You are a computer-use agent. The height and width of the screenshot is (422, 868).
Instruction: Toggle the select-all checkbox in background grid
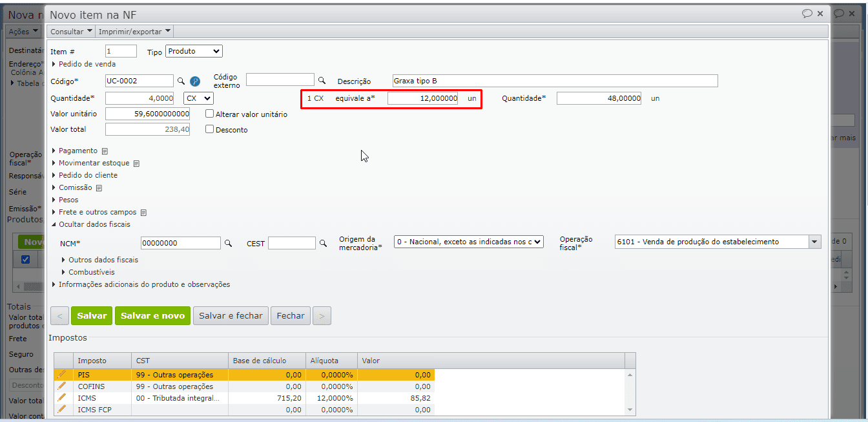(x=25, y=260)
